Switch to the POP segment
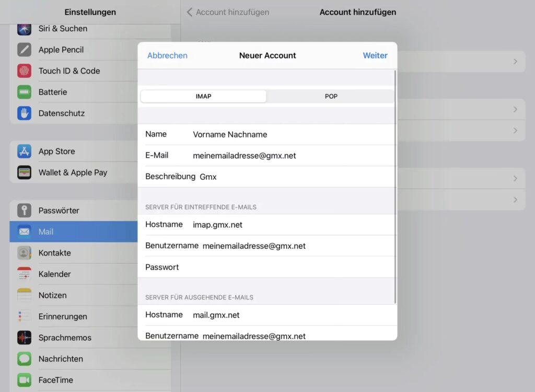 (x=331, y=97)
